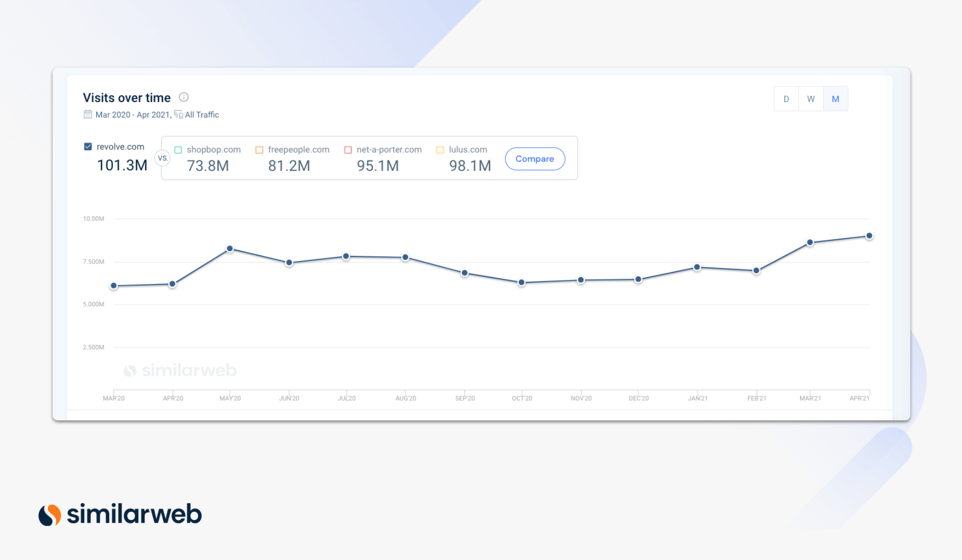Click the Similarweb logo at bottom left
The width and height of the screenshot is (962, 560).
click(121, 515)
